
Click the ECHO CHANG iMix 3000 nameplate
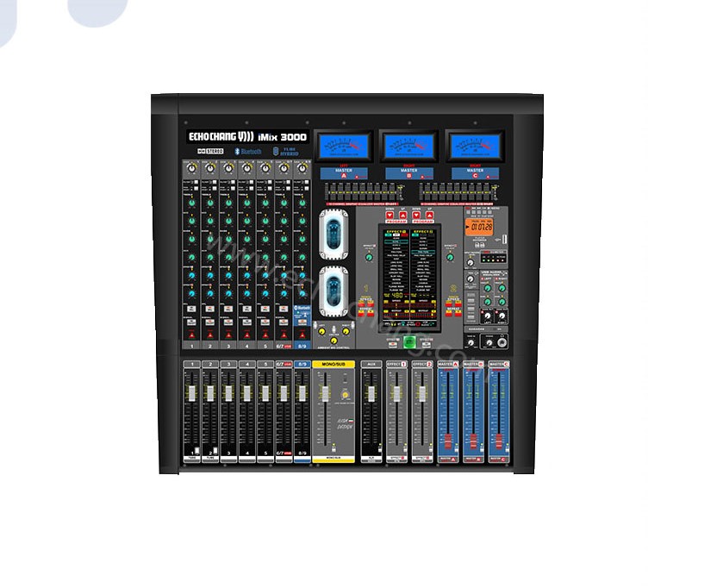pos(248,137)
